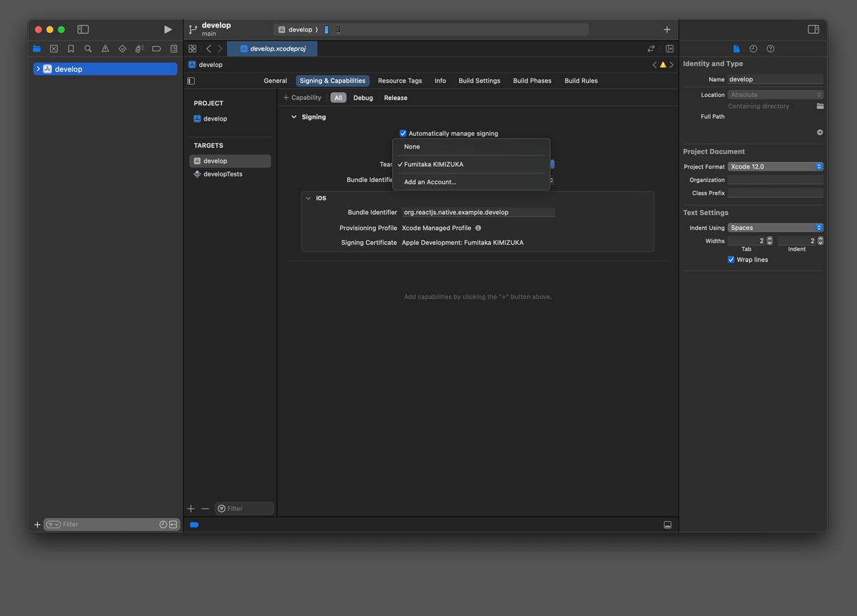This screenshot has height=616, width=857.
Task: Collapse the Signing section
Action: (x=294, y=117)
